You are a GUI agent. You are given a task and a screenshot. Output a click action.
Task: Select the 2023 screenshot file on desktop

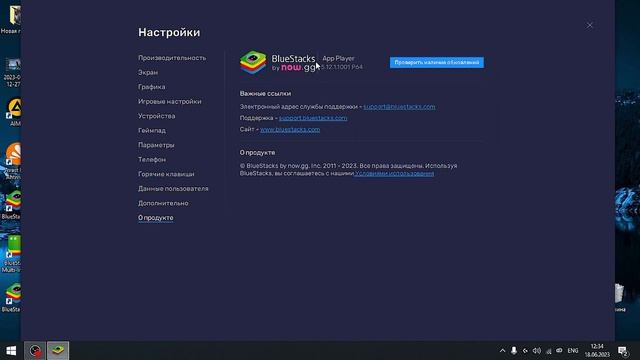coord(13,72)
